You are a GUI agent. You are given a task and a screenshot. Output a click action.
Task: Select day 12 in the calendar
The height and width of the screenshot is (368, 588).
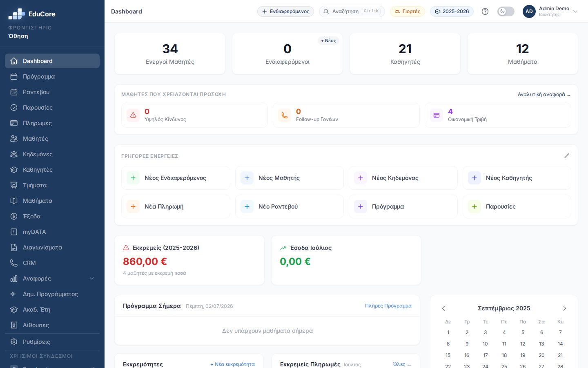tap(523, 344)
